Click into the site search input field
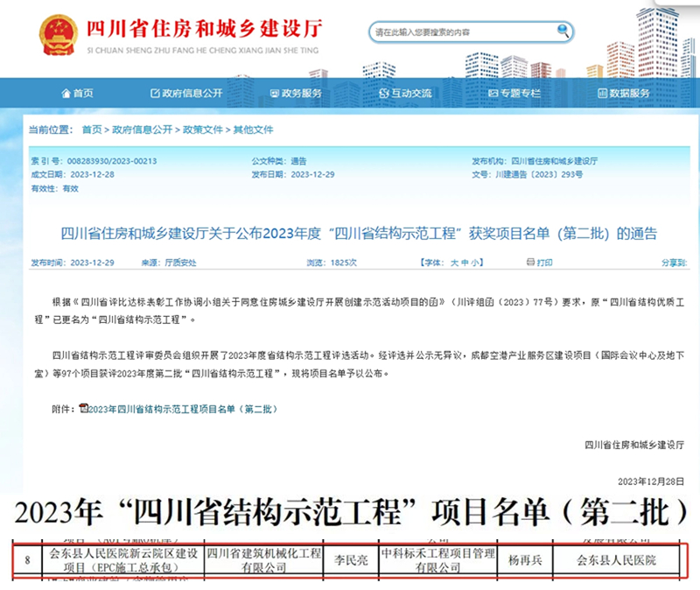This screenshot has width=700, height=590. (x=459, y=32)
